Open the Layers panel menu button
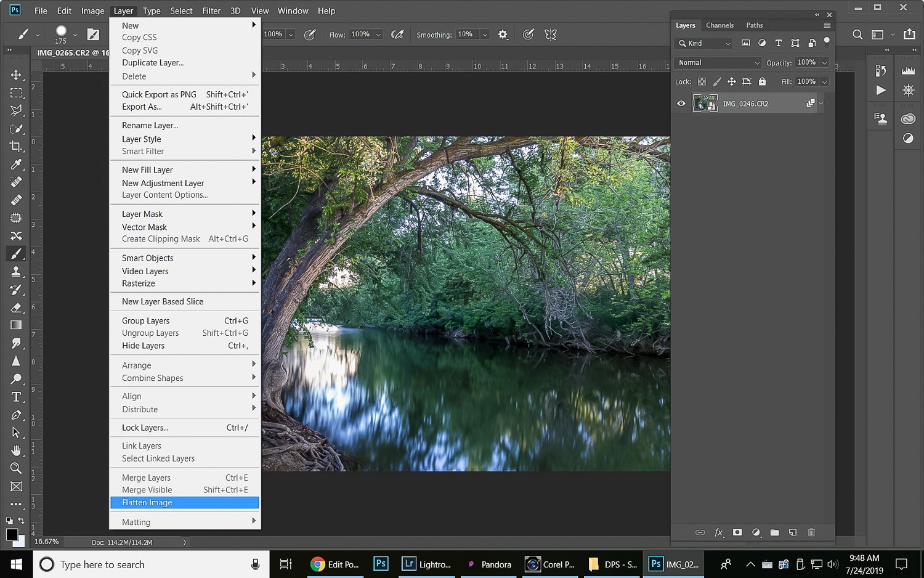This screenshot has height=578, width=924. [826, 25]
